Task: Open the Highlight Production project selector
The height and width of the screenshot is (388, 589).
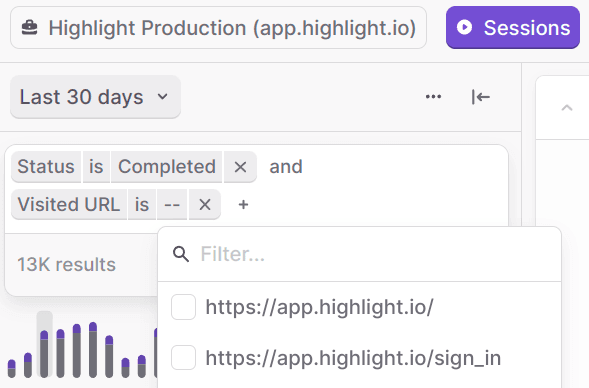Action: coord(218,28)
